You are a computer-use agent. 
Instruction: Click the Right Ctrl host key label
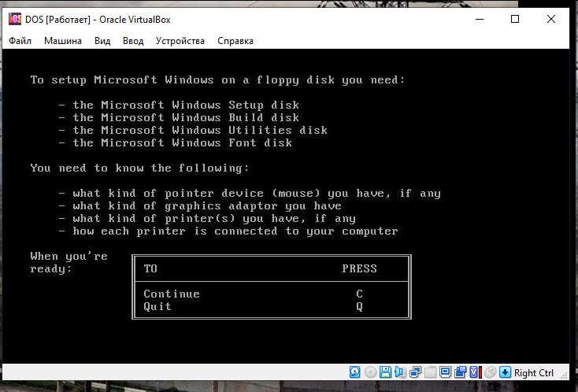(534, 373)
